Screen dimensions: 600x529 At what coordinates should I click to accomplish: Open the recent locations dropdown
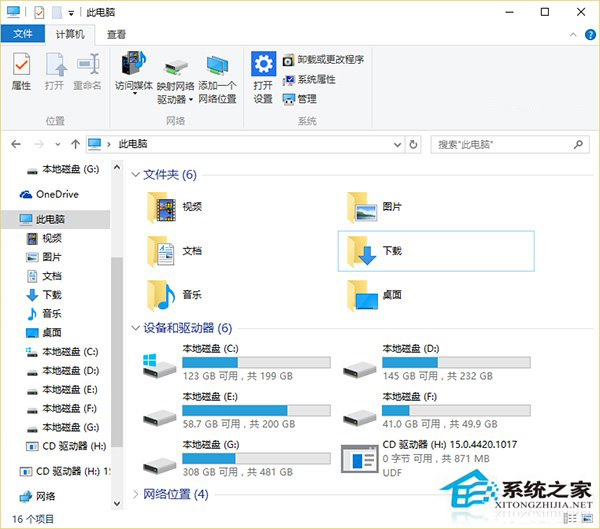pyautogui.click(x=57, y=145)
